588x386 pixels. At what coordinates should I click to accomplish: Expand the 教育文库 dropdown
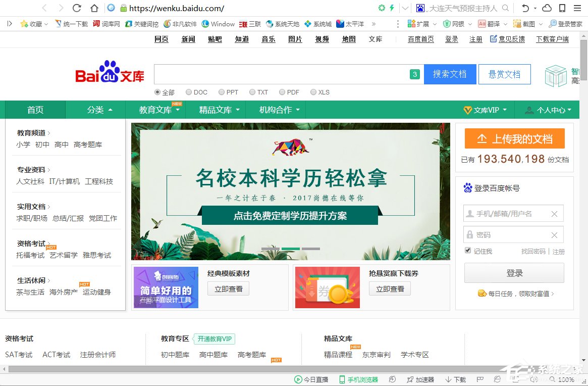pyautogui.click(x=155, y=110)
